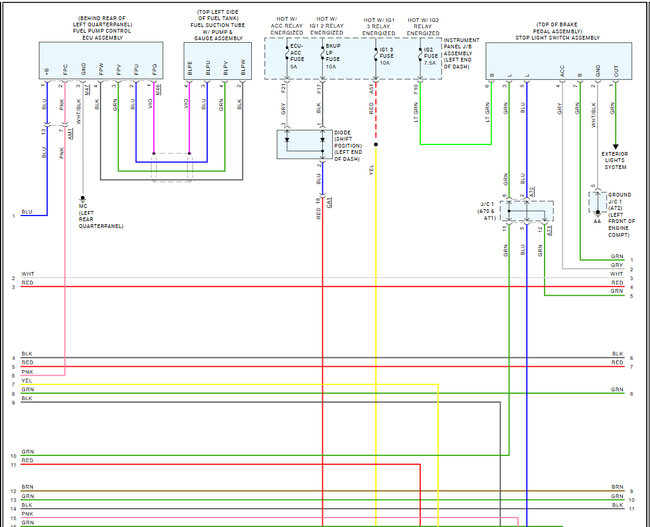Click the F21 pin label
Viewport: 650px width, 527px height.
(x=284, y=88)
